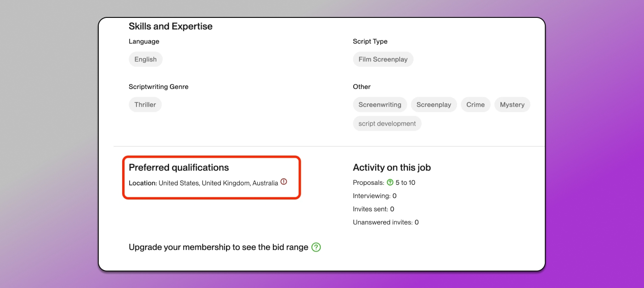The width and height of the screenshot is (644, 288).
Task: Click the help icon after bid range text
Action: point(316,247)
